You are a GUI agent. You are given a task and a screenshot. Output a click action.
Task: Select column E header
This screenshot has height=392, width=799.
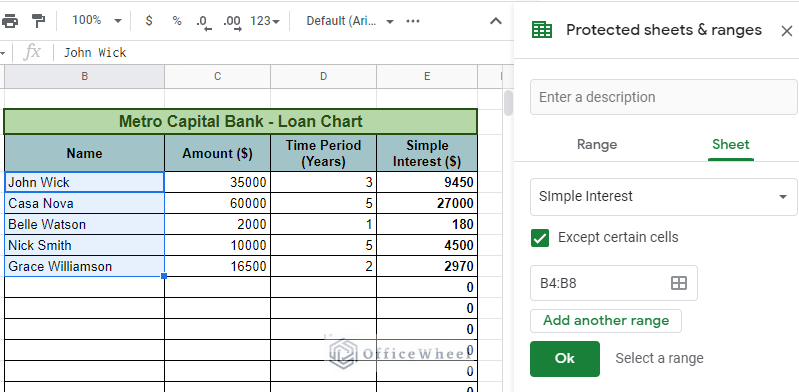point(427,76)
